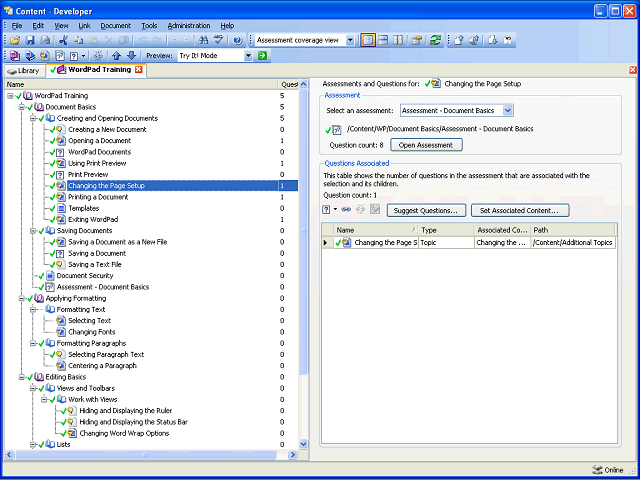Refresh with the green arrows icon
Screen dimensions: 640x480
point(436,40)
